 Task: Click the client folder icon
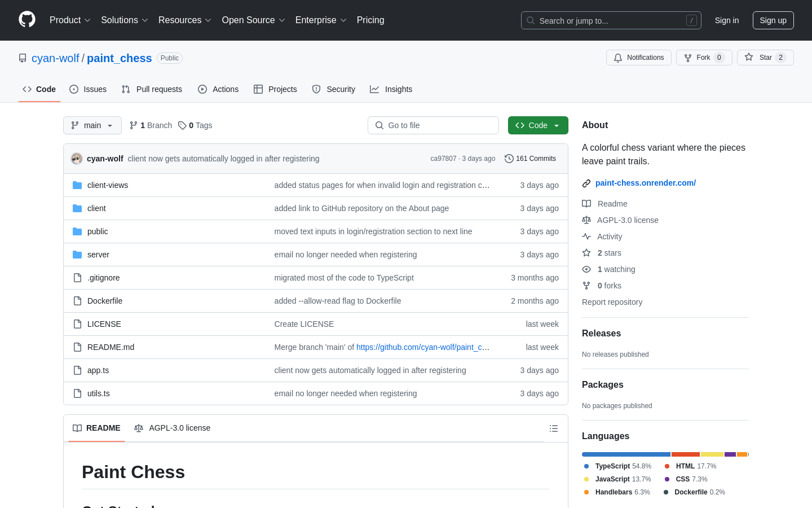[x=77, y=208]
